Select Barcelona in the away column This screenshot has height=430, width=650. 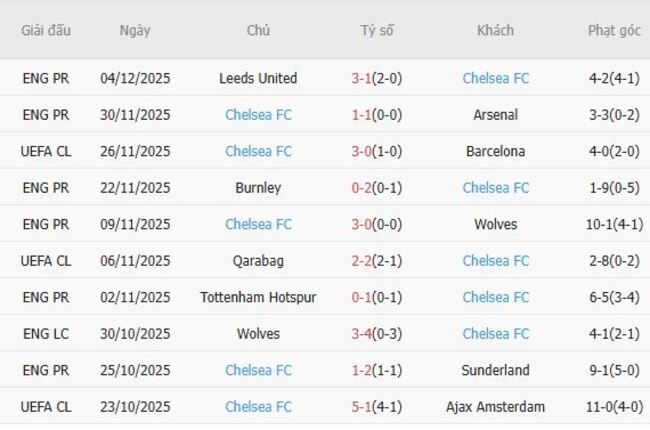[x=495, y=151]
